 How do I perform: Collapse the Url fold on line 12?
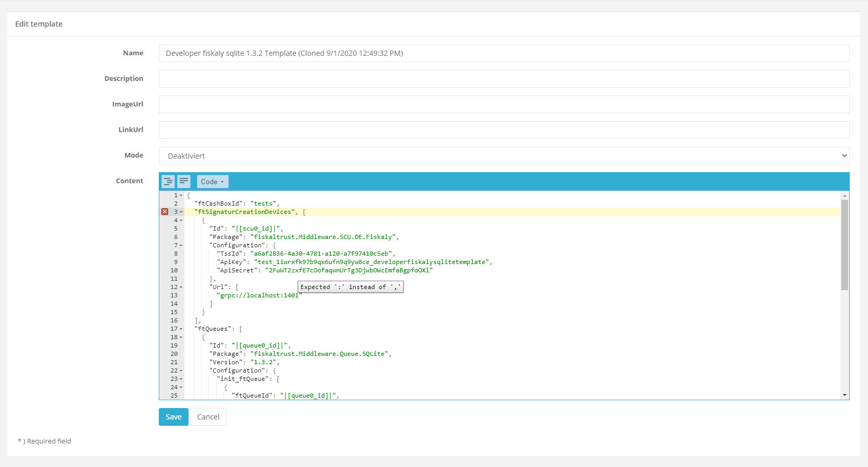click(x=181, y=287)
